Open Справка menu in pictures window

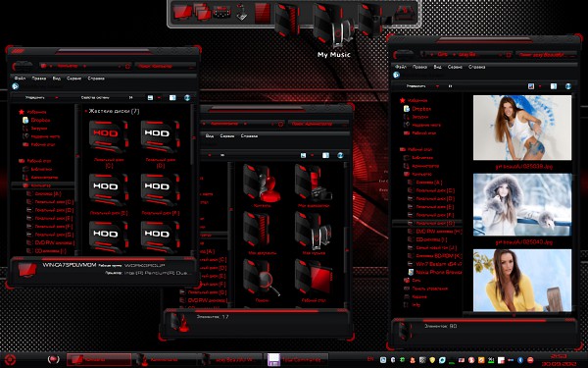476,67
